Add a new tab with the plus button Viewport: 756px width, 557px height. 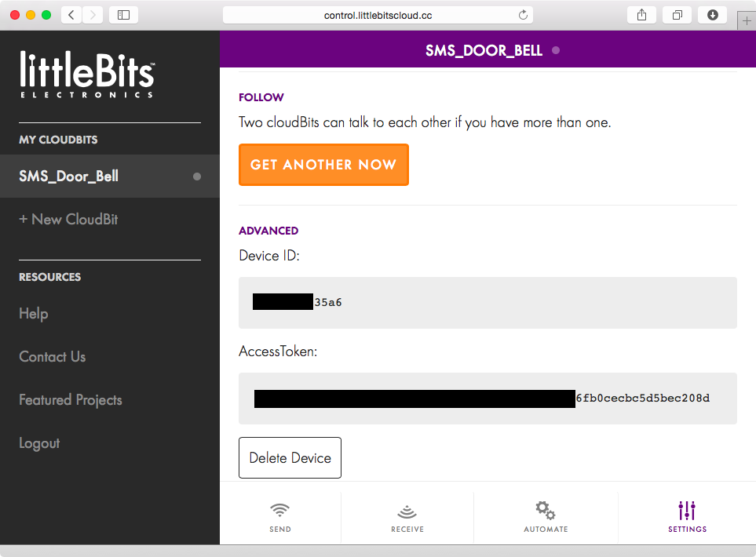747,20
